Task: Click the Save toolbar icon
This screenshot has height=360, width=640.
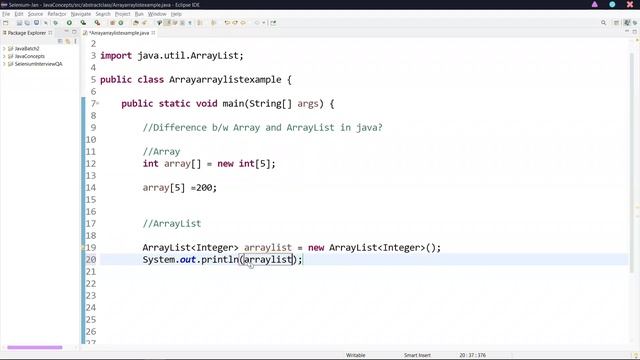Action: (x=19, y=23)
